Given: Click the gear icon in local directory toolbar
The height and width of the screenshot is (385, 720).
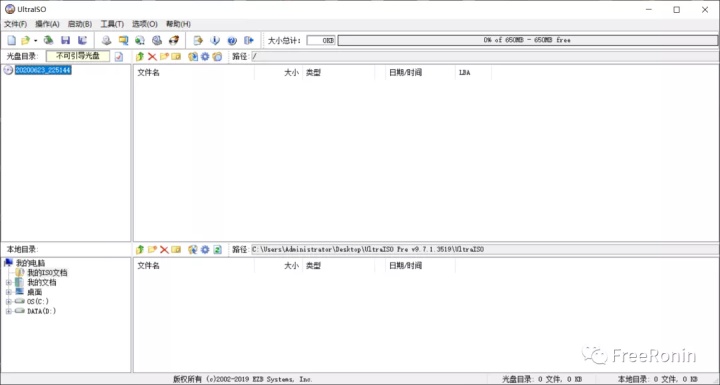Looking at the screenshot, I should click(205, 249).
